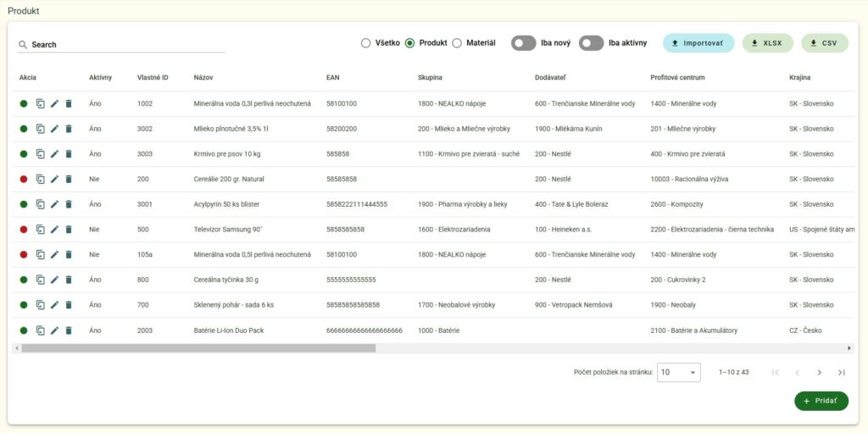Copy the Krmivo pre psov 10 kg row
Viewport: 868px width, 433px height.
point(40,154)
